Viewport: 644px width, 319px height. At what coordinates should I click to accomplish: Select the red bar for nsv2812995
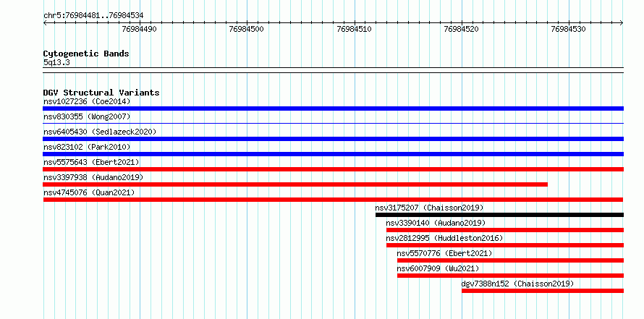pos(505,245)
